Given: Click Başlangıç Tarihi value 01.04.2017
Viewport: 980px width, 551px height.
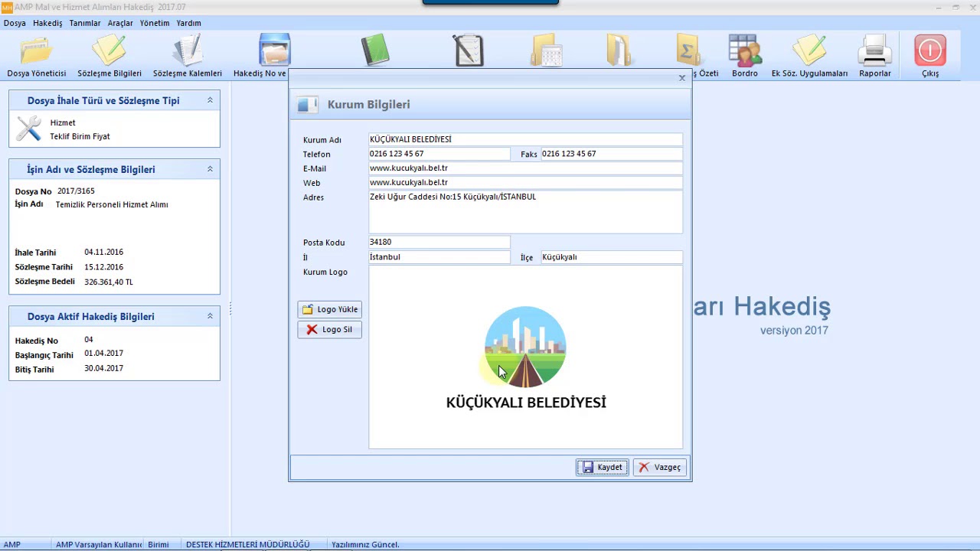Looking at the screenshot, I should click(103, 353).
